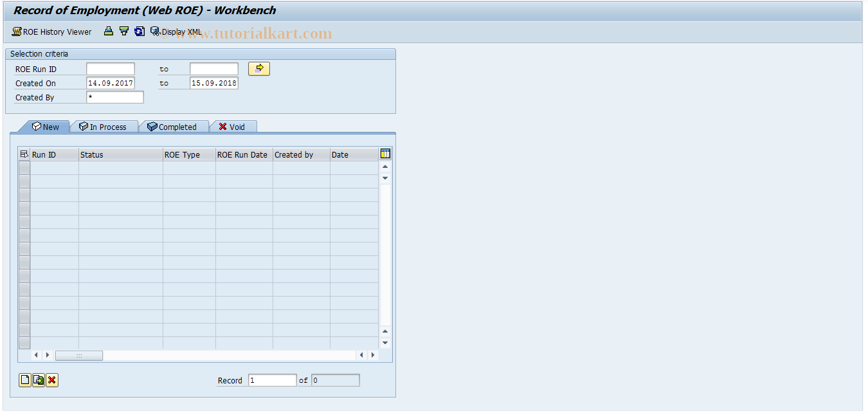Click the Created By label
Image resolution: width=868 pixels, height=413 pixels.
[35, 98]
